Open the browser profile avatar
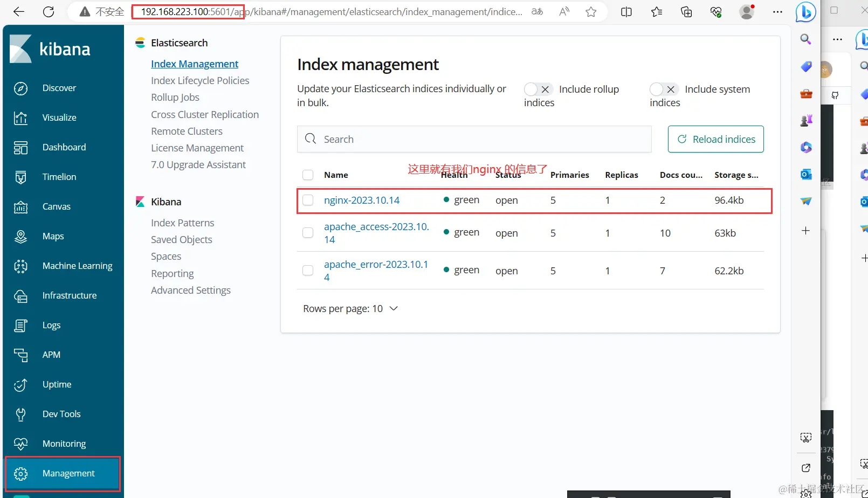This screenshot has height=498, width=868. (x=747, y=11)
